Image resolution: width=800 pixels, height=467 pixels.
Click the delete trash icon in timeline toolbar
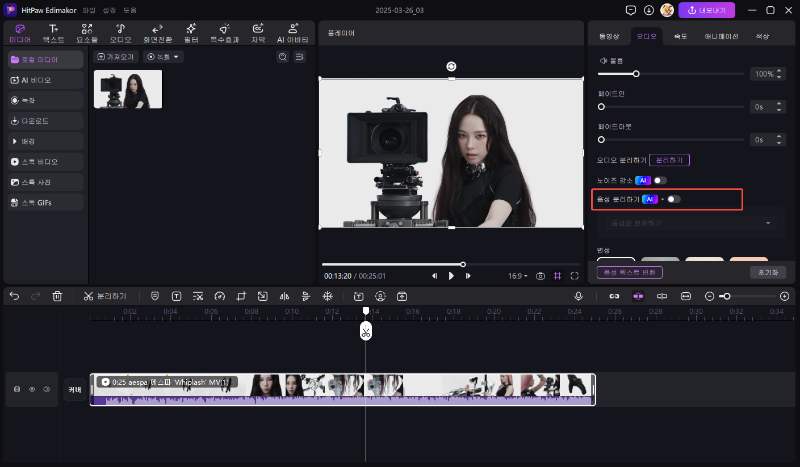57,296
